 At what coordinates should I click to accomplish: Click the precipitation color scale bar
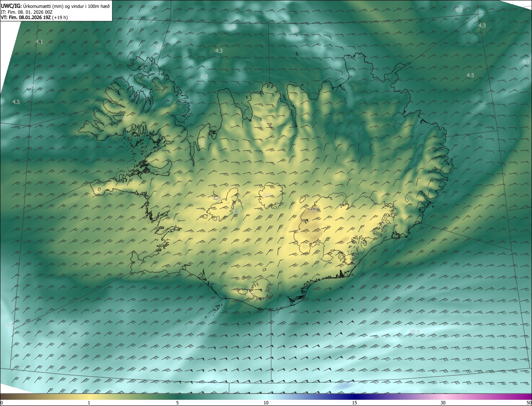pos(266,397)
